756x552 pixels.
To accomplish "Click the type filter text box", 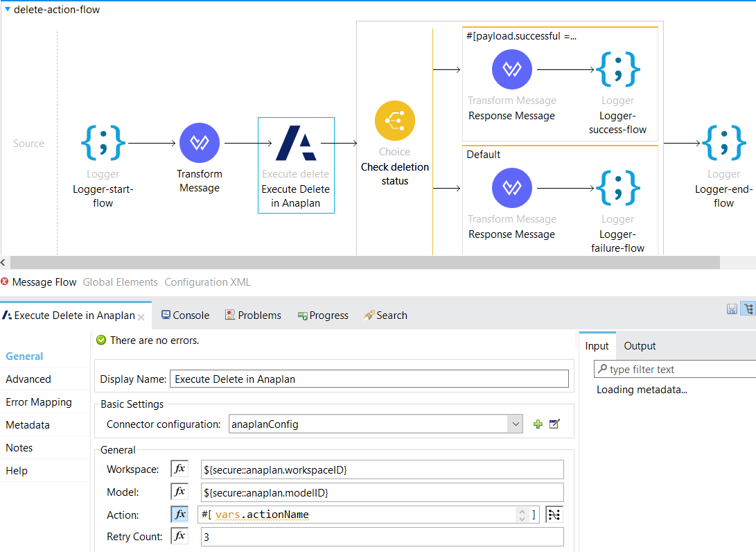I will coord(675,369).
